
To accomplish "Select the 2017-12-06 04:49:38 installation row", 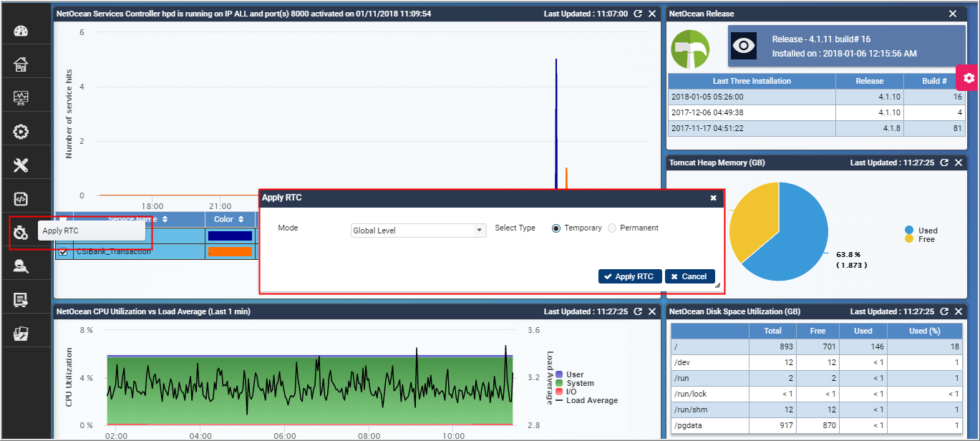I will [x=818, y=112].
